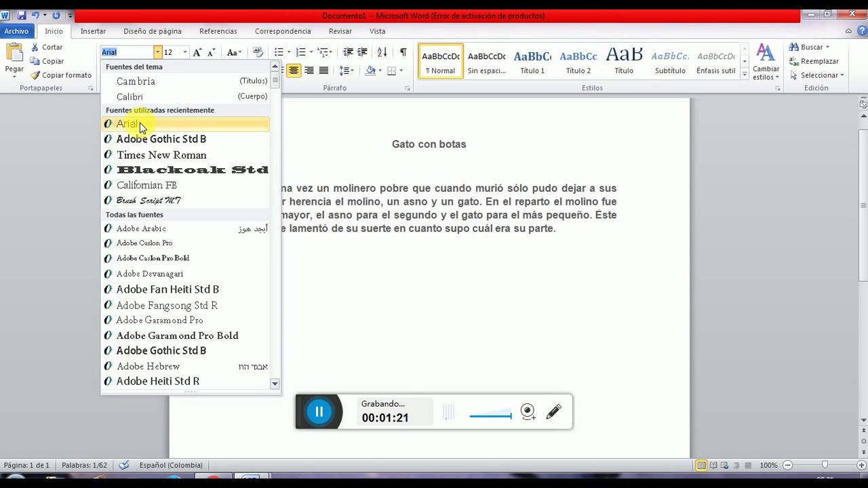This screenshot has height=488, width=868.
Task: Increase font size with the grow font icon
Action: pos(197,52)
